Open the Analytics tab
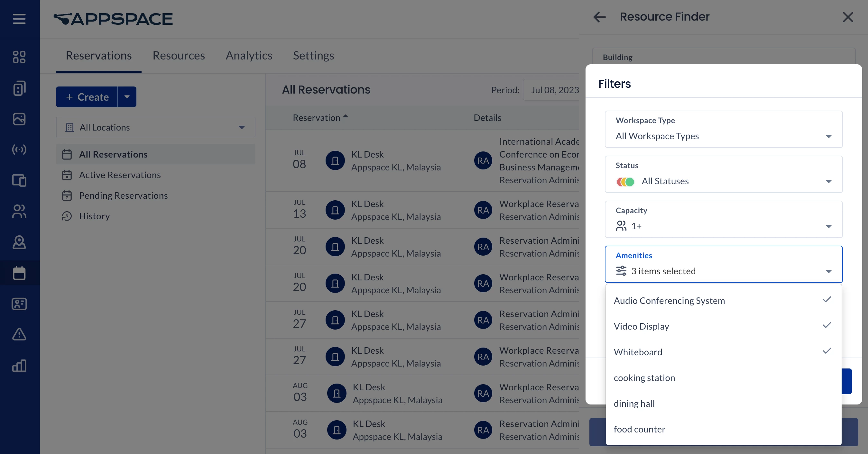 pos(249,56)
